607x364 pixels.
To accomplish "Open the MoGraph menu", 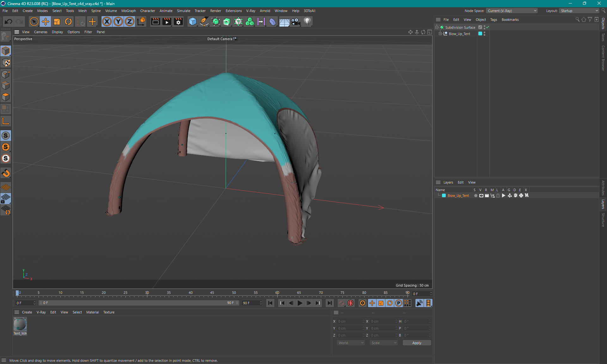I will click(x=128, y=11).
